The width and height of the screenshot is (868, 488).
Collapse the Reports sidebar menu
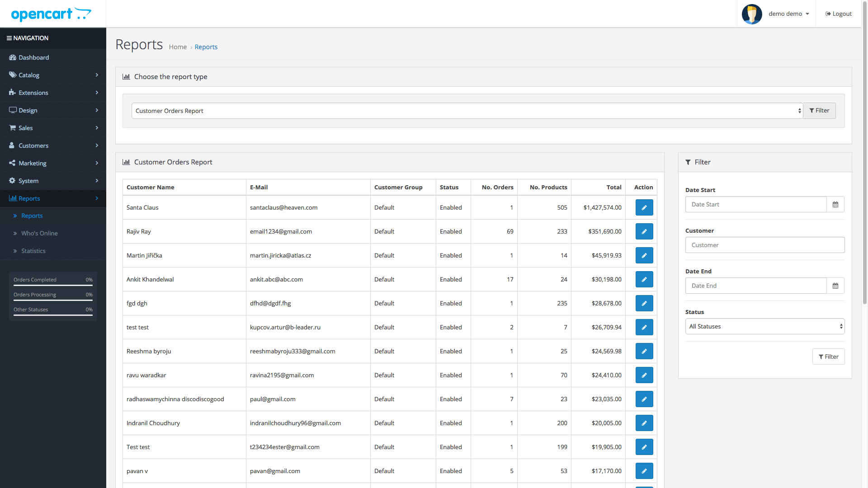(53, 198)
